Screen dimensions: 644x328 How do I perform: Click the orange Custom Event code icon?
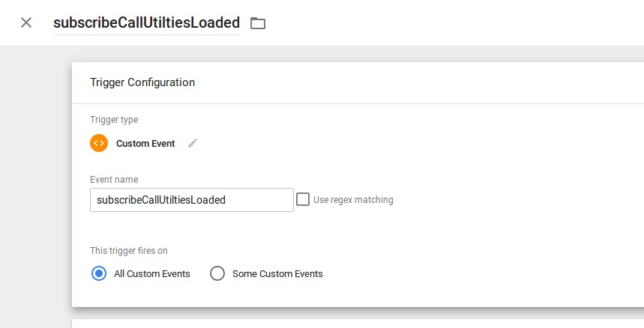click(99, 143)
